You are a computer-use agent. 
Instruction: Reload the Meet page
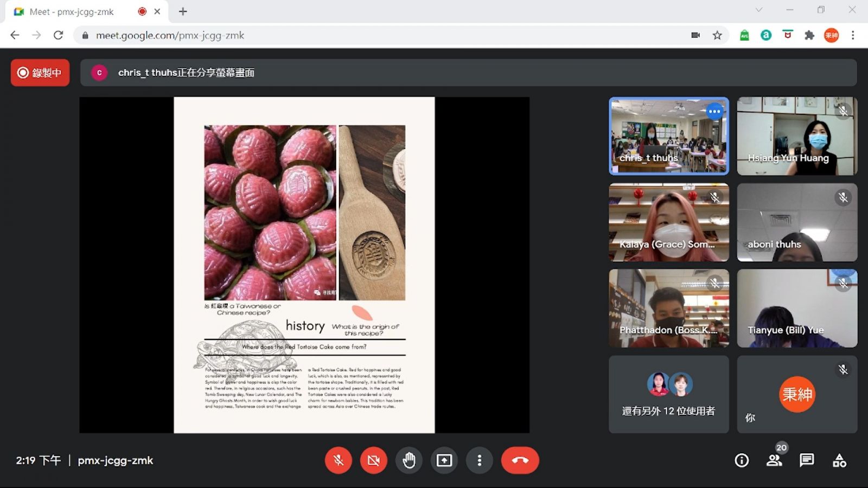[x=58, y=35]
